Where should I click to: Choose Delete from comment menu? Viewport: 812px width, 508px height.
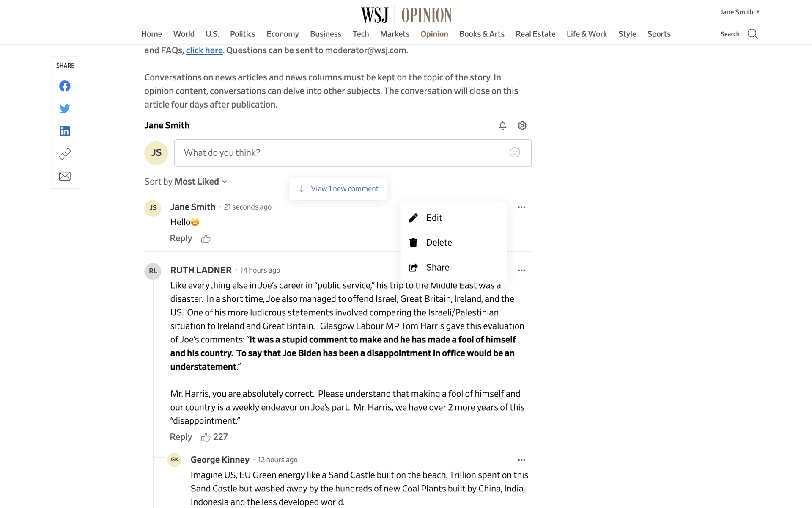[454, 243]
